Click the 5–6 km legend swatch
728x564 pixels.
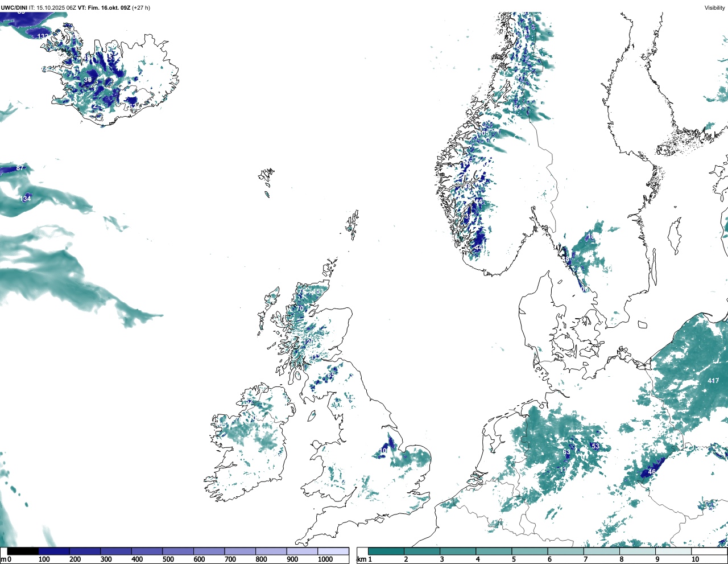(x=530, y=551)
